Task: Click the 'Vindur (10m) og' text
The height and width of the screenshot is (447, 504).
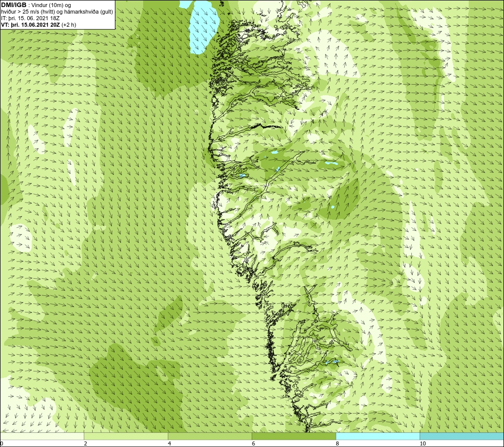Action: (51, 6)
